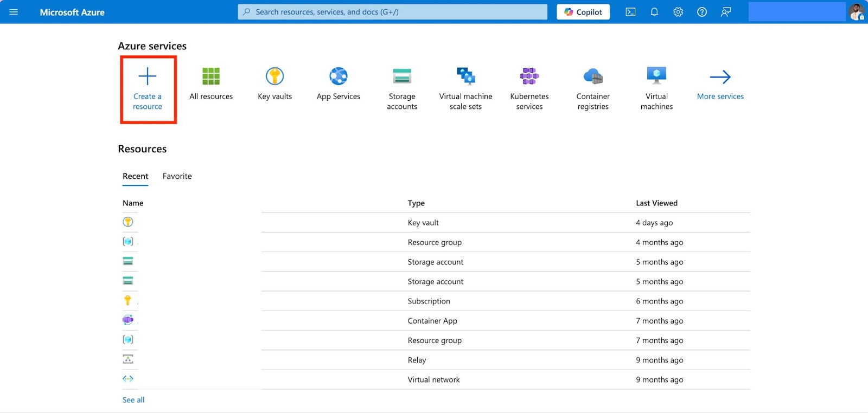Image resolution: width=868 pixels, height=413 pixels.
Task: Click the Create a resource plus icon
Action: tap(148, 76)
